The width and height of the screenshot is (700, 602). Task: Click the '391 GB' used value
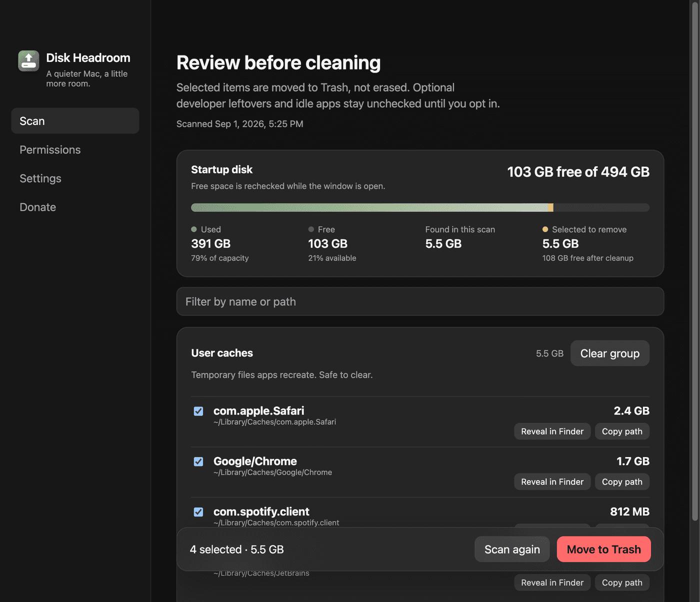[x=211, y=244]
